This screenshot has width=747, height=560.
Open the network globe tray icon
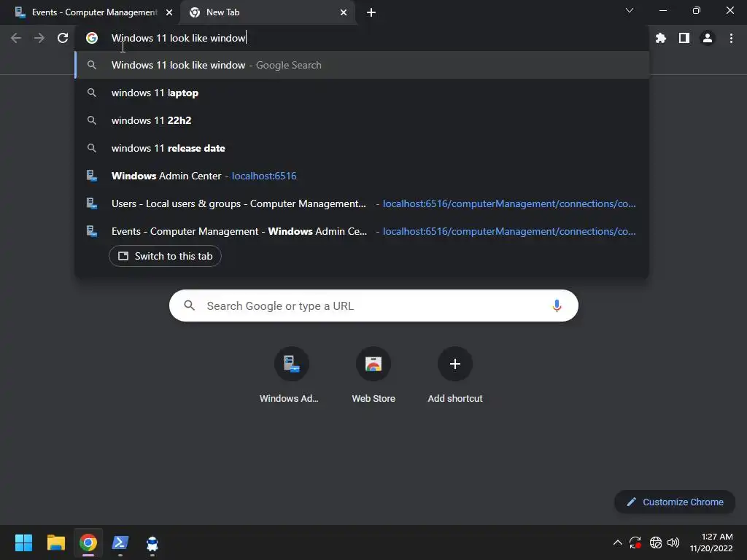(x=656, y=542)
